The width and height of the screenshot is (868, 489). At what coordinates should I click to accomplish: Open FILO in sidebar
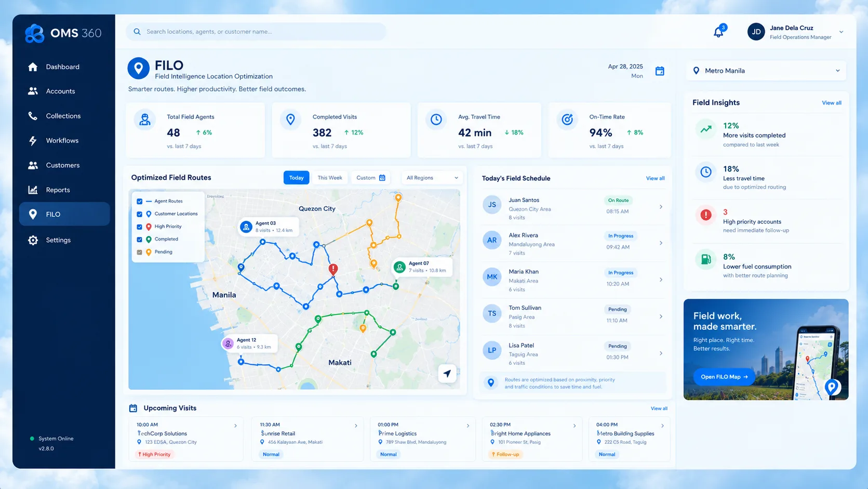click(64, 214)
